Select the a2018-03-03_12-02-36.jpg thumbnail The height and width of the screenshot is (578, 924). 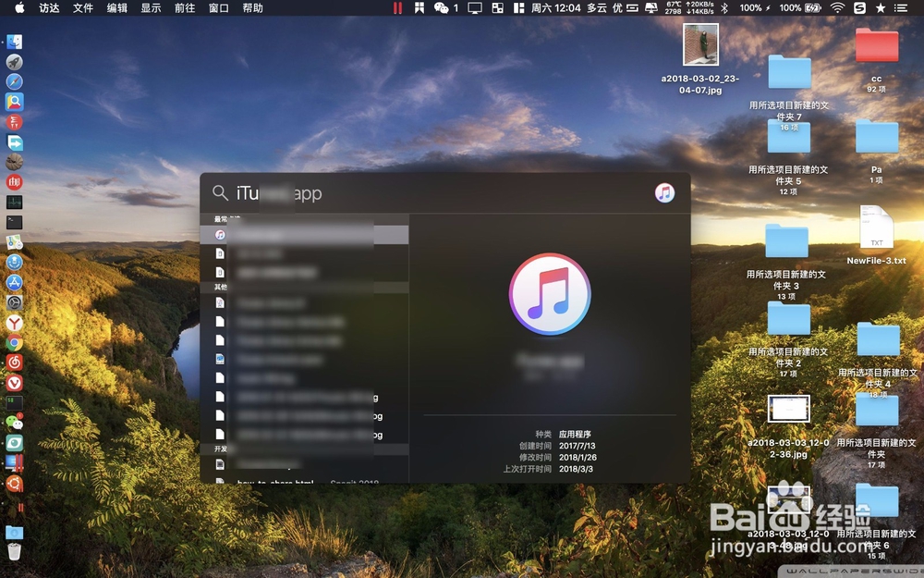point(788,409)
